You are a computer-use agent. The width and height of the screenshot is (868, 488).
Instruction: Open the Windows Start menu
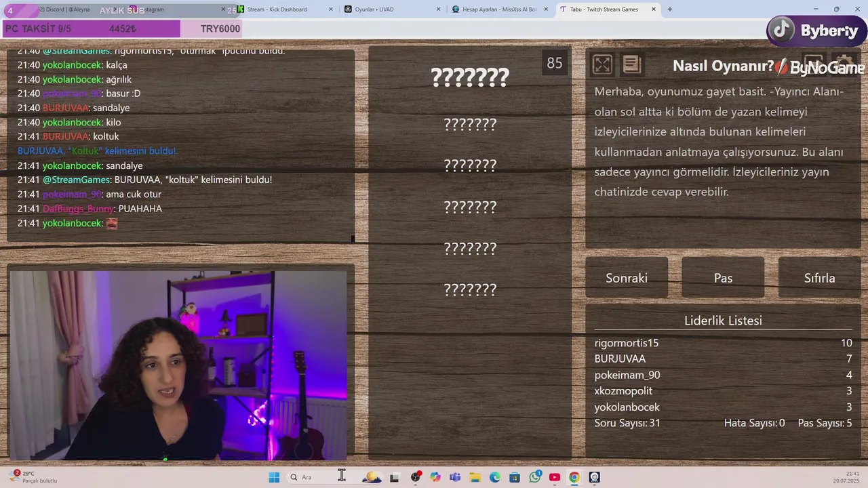tap(274, 477)
